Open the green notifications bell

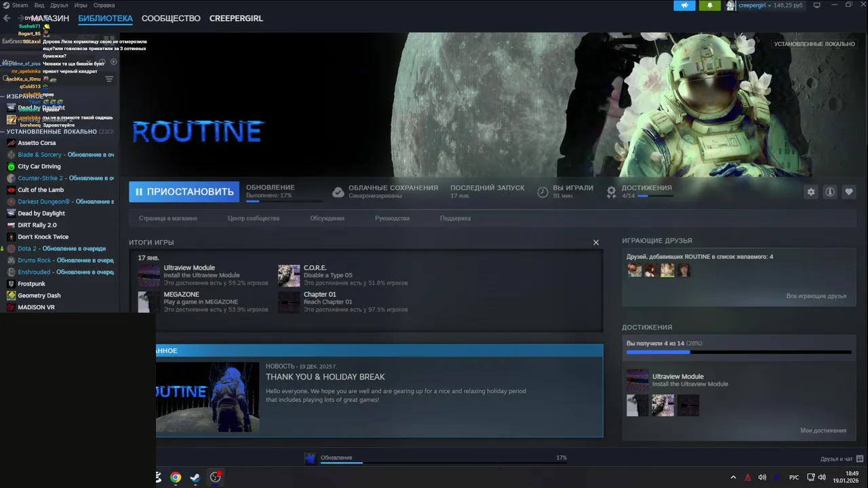point(710,5)
